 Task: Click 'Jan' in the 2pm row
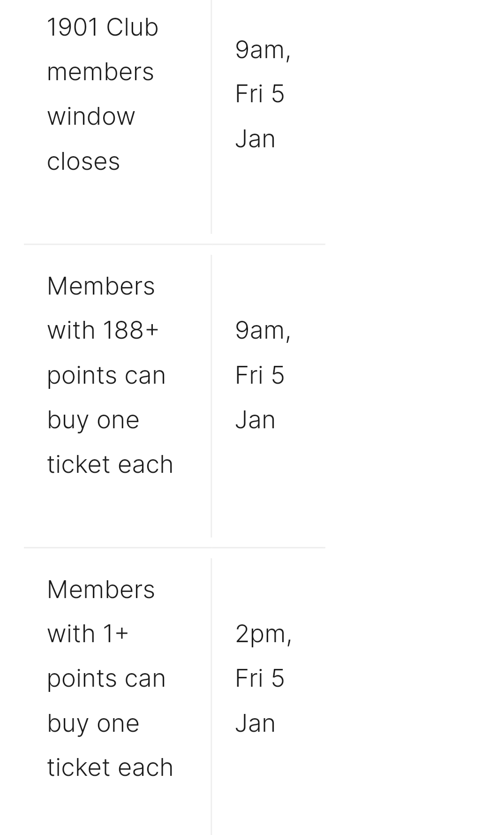pos(255,723)
